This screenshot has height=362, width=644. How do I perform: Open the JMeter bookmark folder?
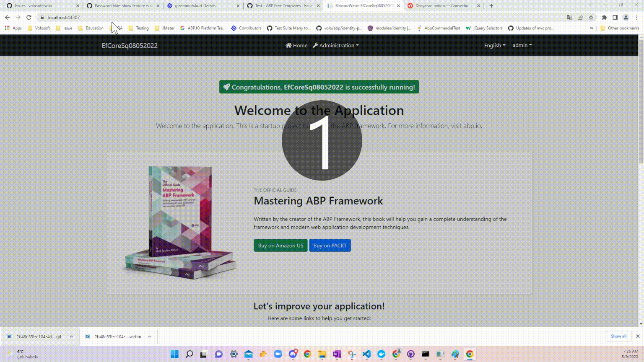[x=164, y=28]
